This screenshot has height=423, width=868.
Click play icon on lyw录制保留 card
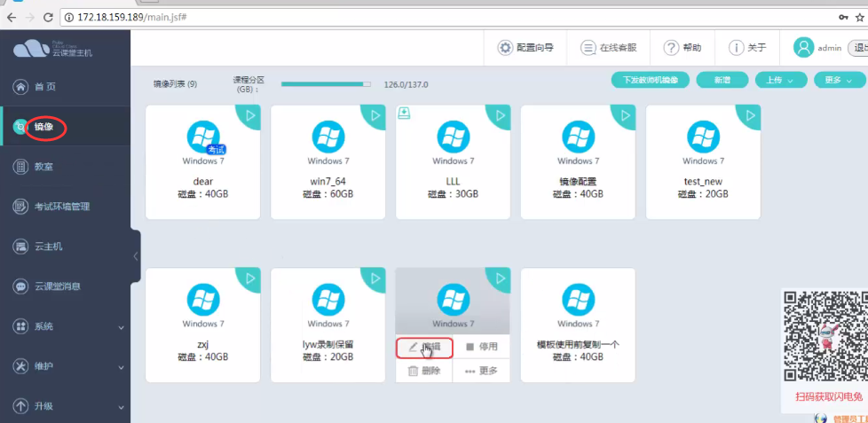click(x=376, y=278)
